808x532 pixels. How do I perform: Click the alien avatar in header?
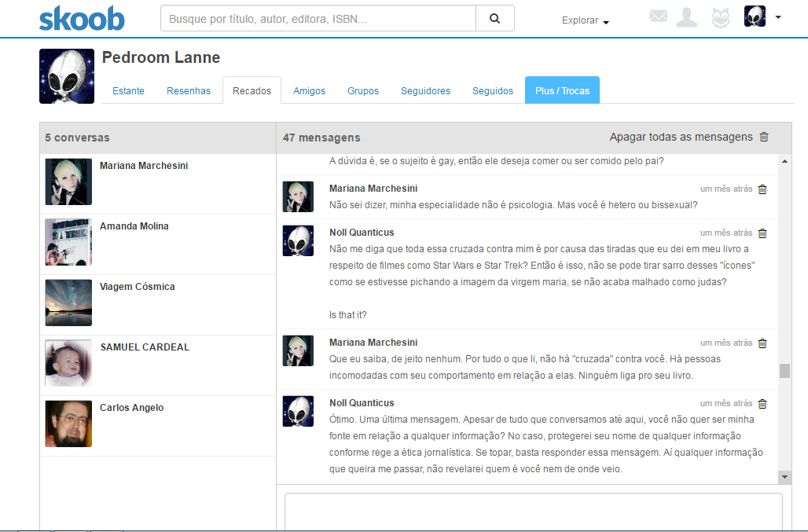(755, 17)
